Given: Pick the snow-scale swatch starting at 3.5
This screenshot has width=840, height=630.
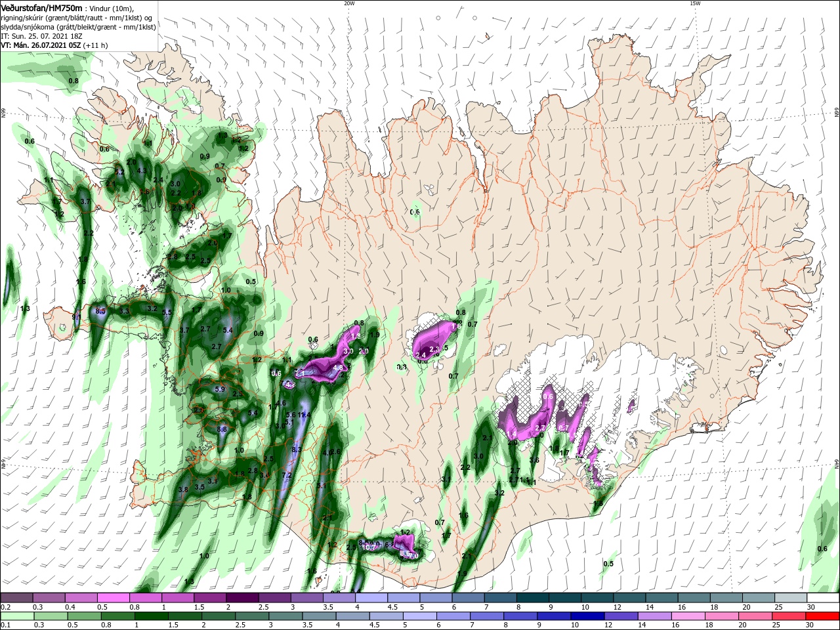Looking at the screenshot, I should pyautogui.click(x=339, y=597).
